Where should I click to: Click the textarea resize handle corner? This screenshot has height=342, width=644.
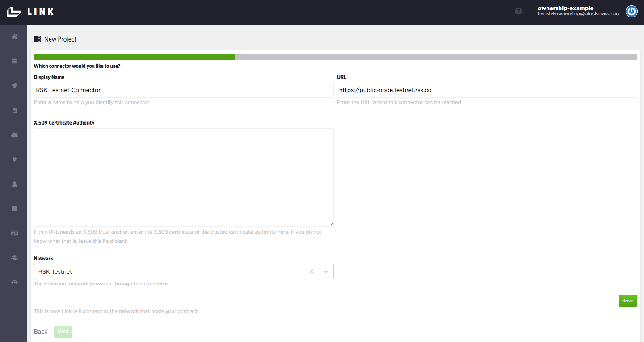[331, 225]
